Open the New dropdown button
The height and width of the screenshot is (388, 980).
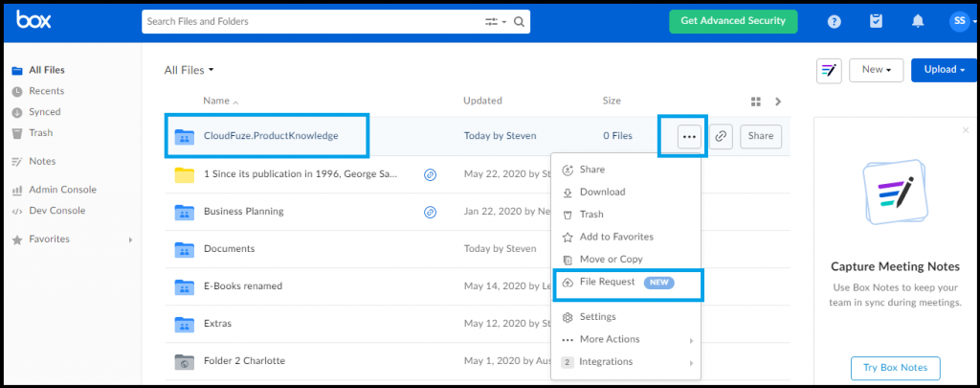click(877, 70)
